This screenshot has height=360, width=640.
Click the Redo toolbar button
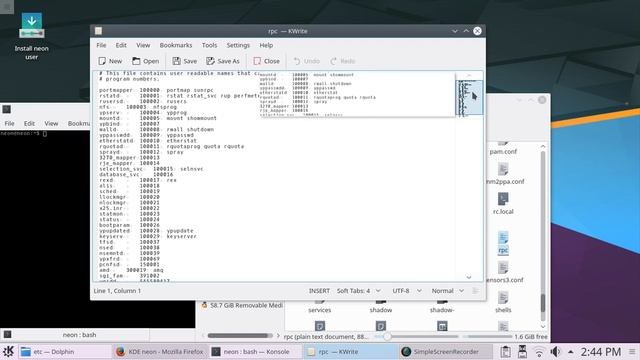coord(343,61)
